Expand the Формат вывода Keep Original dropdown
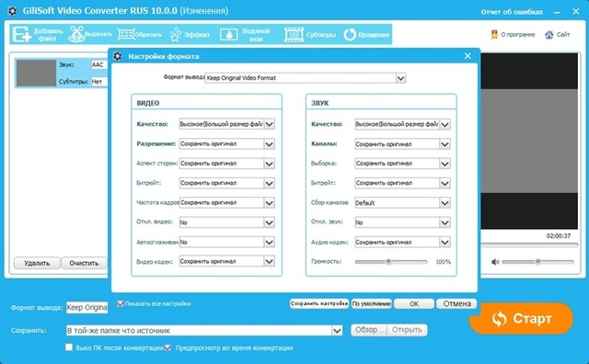Viewport: 589px width, 364px height. (401, 78)
